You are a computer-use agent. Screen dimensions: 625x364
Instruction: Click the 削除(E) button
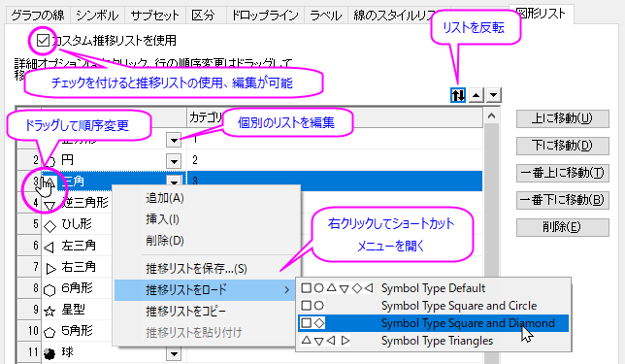[563, 227]
